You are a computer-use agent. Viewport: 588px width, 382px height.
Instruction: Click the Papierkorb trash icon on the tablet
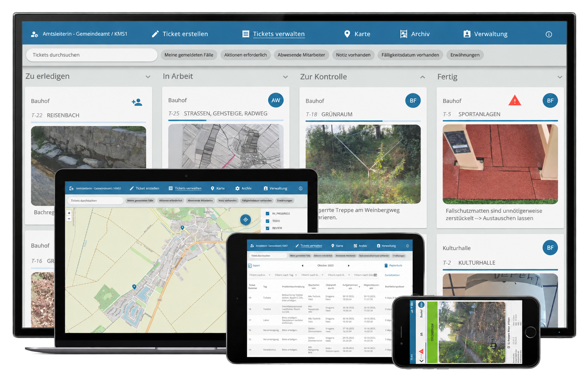point(386,266)
